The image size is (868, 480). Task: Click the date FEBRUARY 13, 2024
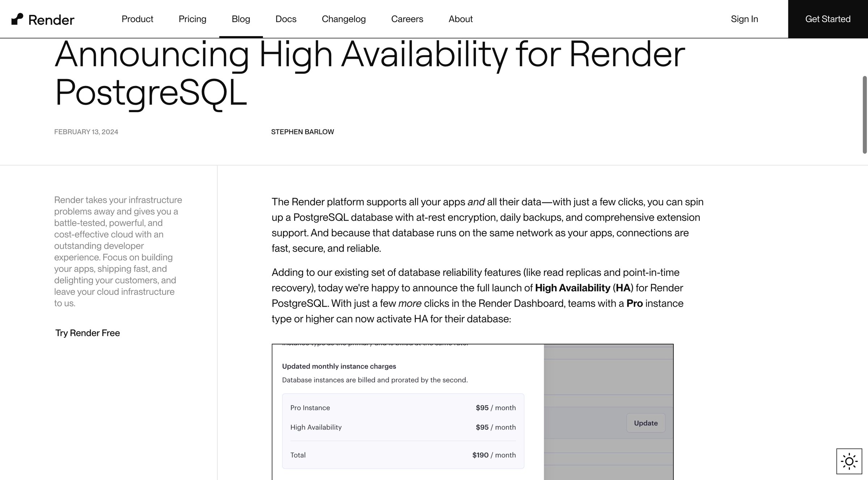86,132
